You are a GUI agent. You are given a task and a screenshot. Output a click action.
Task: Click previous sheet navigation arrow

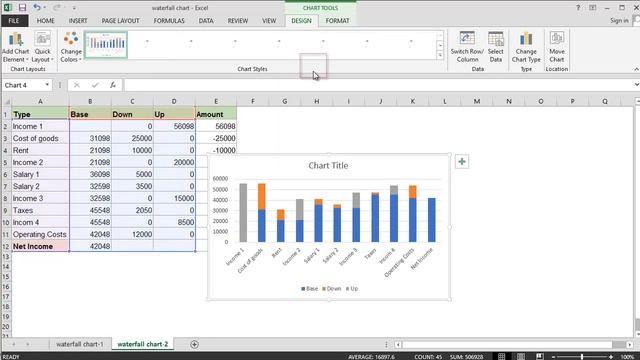(x=13, y=344)
